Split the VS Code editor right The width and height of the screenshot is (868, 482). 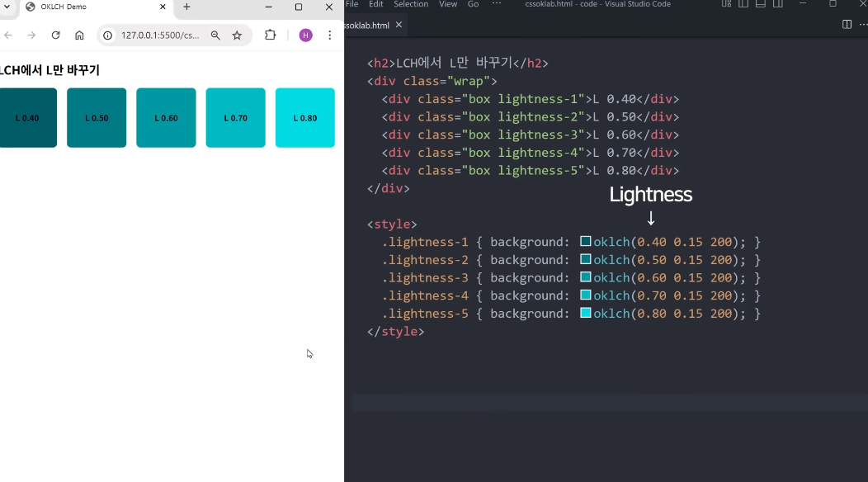pos(847,25)
